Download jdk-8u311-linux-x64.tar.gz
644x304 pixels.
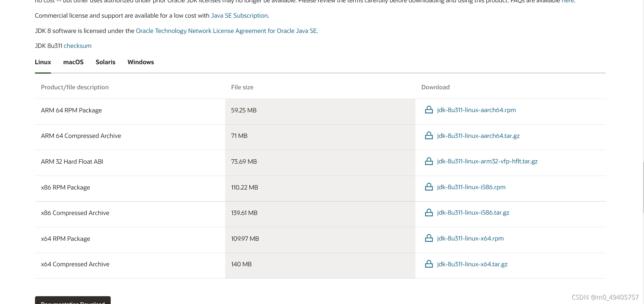click(472, 264)
